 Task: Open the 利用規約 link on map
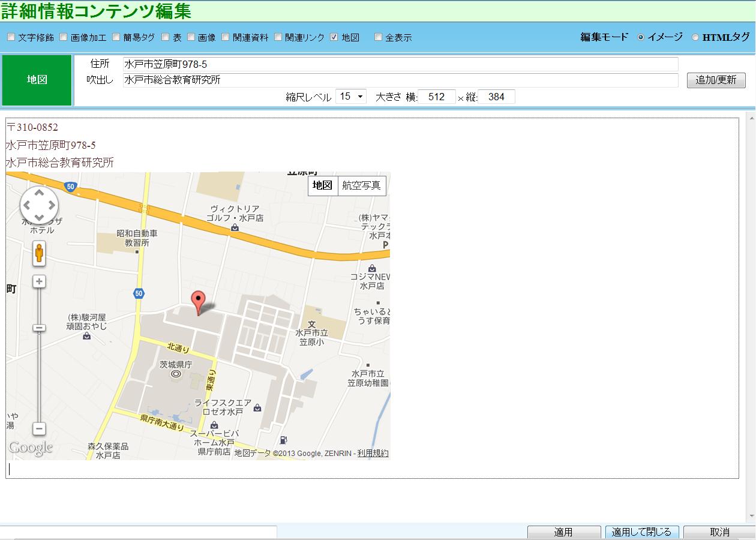[x=373, y=453]
